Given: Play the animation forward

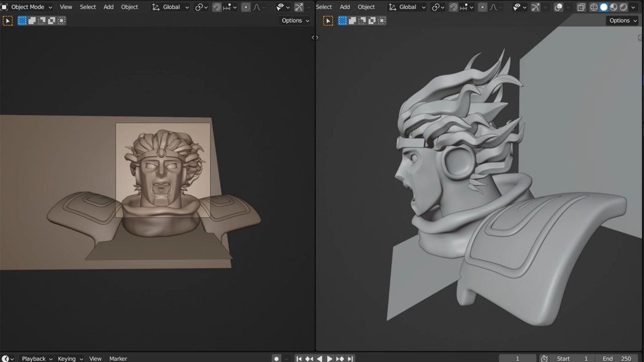Looking at the screenshot, I should (330, 358).
